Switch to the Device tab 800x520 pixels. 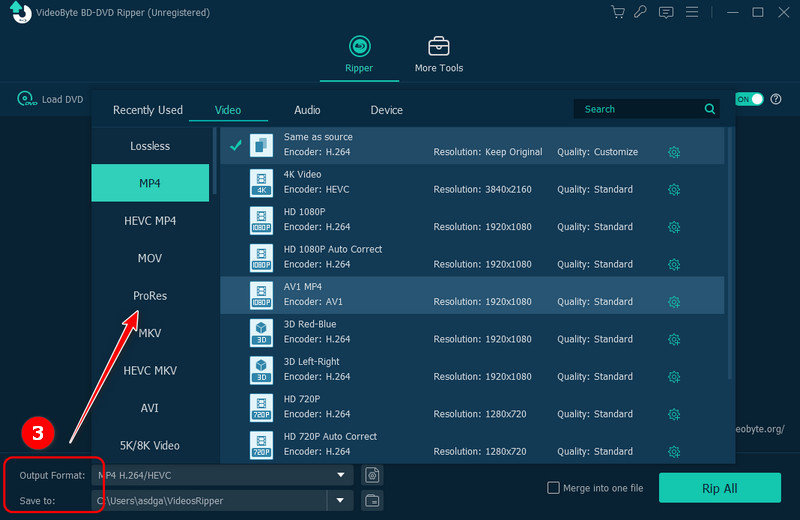[386, 110]
